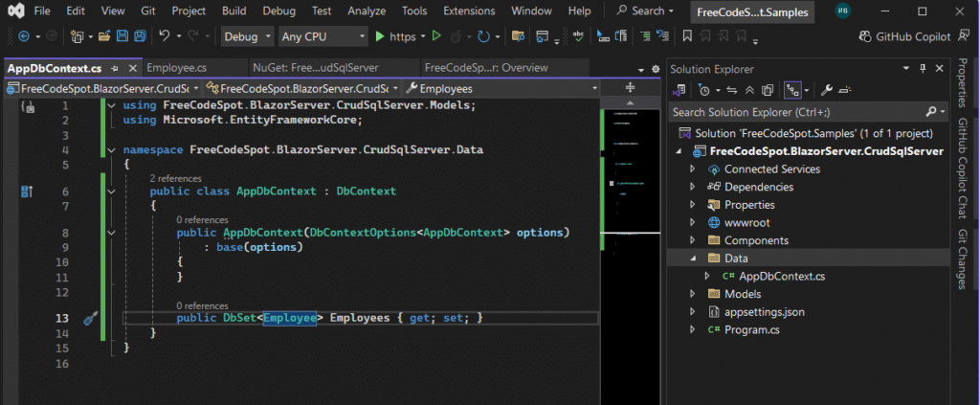Open the Git Changes side tab
Viewport: 980px width, 405px height.
pos(963,259)
